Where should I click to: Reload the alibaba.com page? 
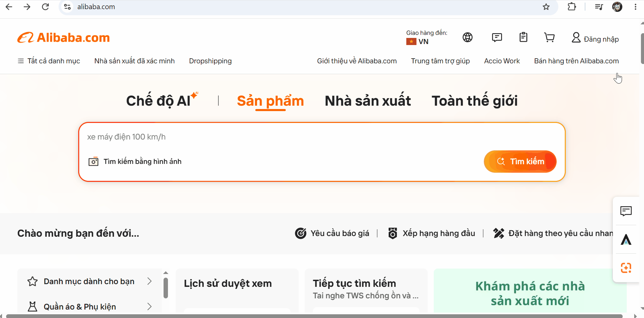(45, 7)
